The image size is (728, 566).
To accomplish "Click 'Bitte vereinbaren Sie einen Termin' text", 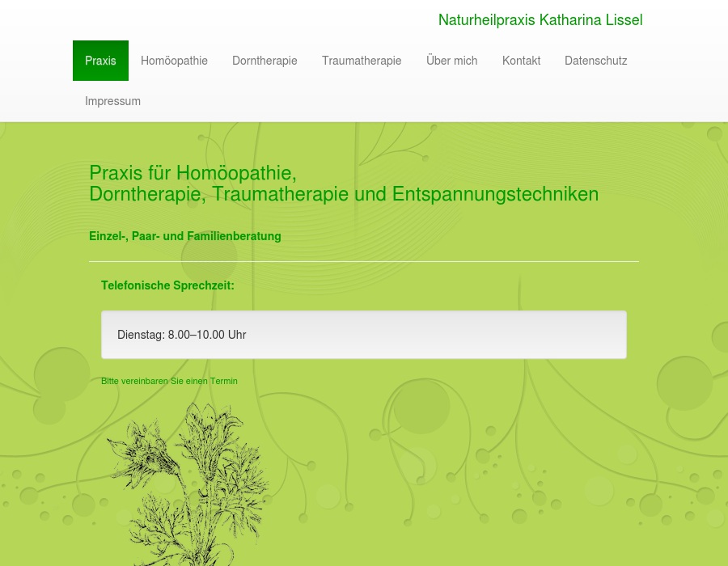I will point(169,381).
